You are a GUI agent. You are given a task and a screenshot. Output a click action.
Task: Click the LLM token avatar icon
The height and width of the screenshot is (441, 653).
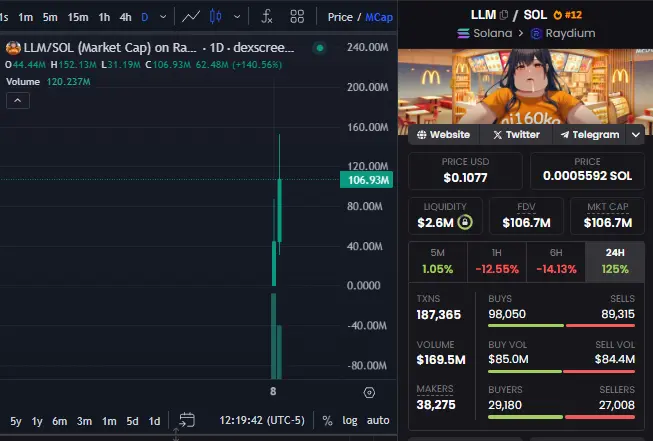pyautogui.click(x=13, y=48)
